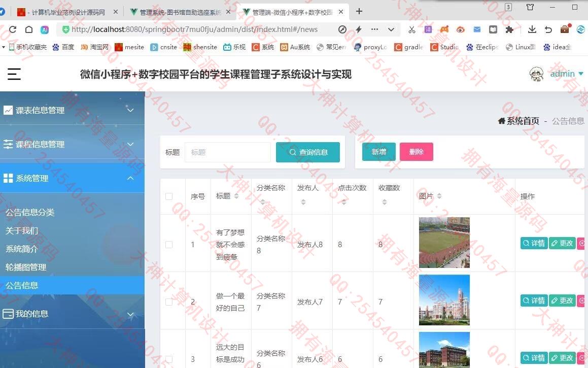Sort by 标题 column arrows
The width and height of the screenshot is (588, 368).
pos(236,196)
